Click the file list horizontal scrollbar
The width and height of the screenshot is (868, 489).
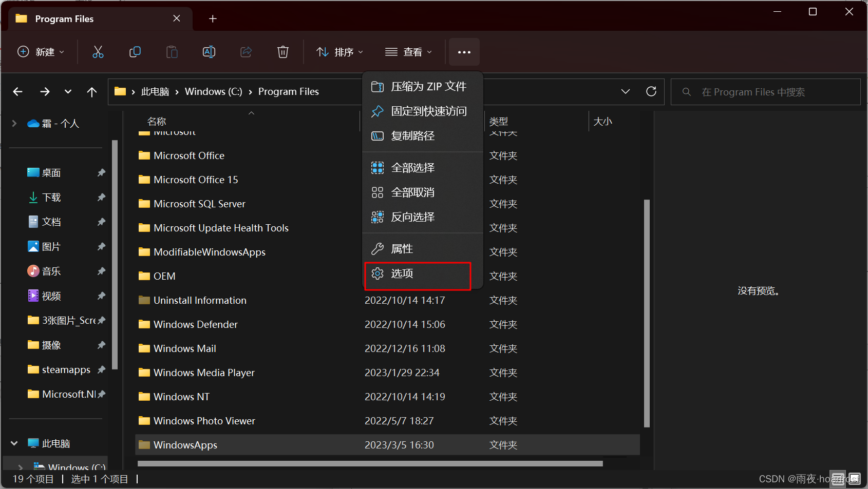[x=370, y=463]
